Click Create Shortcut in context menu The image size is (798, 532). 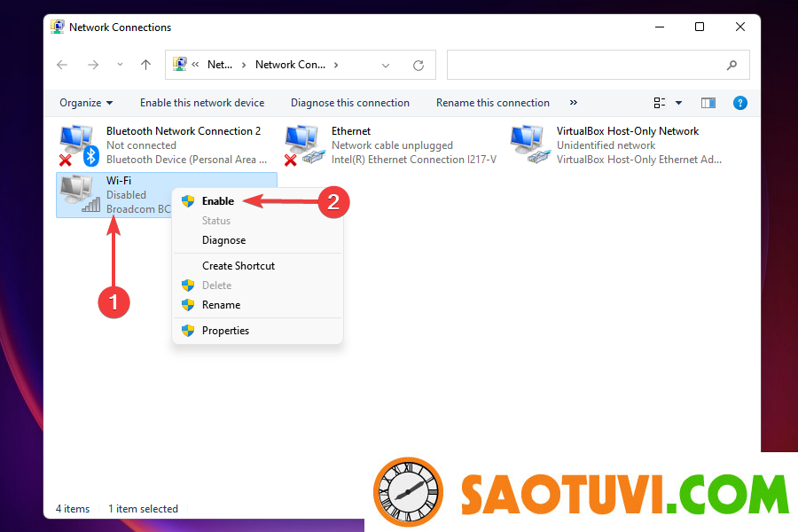238,266
